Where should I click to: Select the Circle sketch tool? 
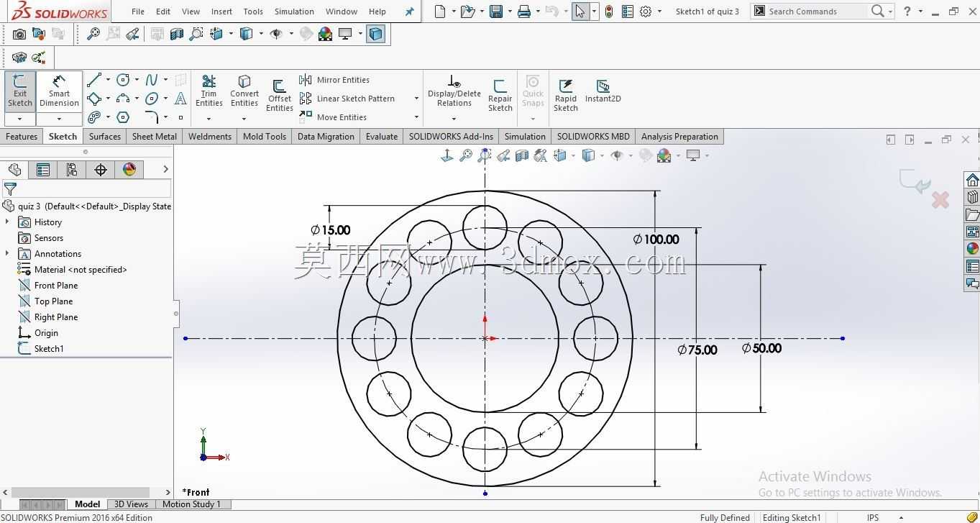123,80
